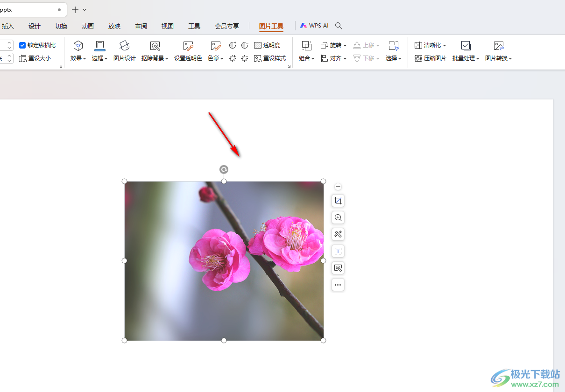Open the size group dialog launcher
Image resolution: width=565 pixels, height=392 pixels.
[61, 67]
